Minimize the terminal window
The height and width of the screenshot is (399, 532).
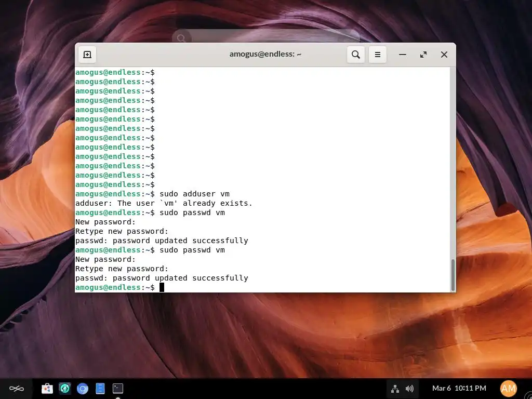(x=403, y=55)
